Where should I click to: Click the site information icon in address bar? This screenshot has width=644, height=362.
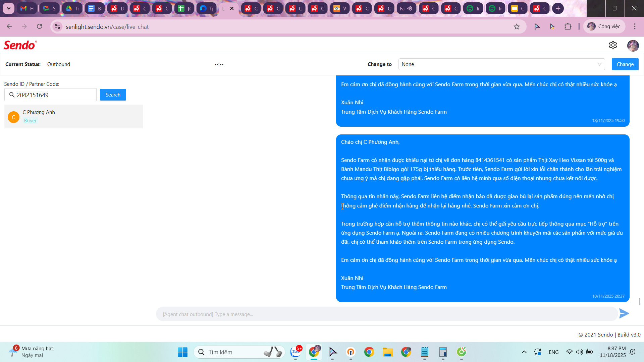pos(57,26)
